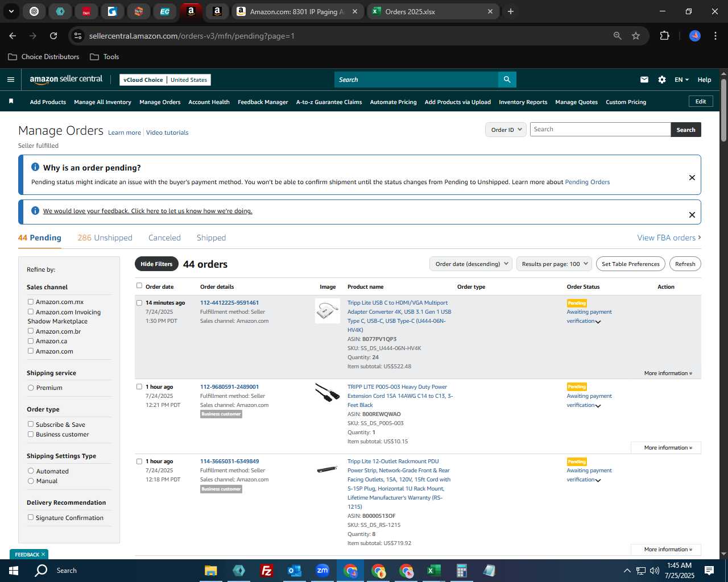Screen dimensions: 728x582
Task: Select order 112-4412225-9591461 checkbox
Action: (x=139, y=303)
